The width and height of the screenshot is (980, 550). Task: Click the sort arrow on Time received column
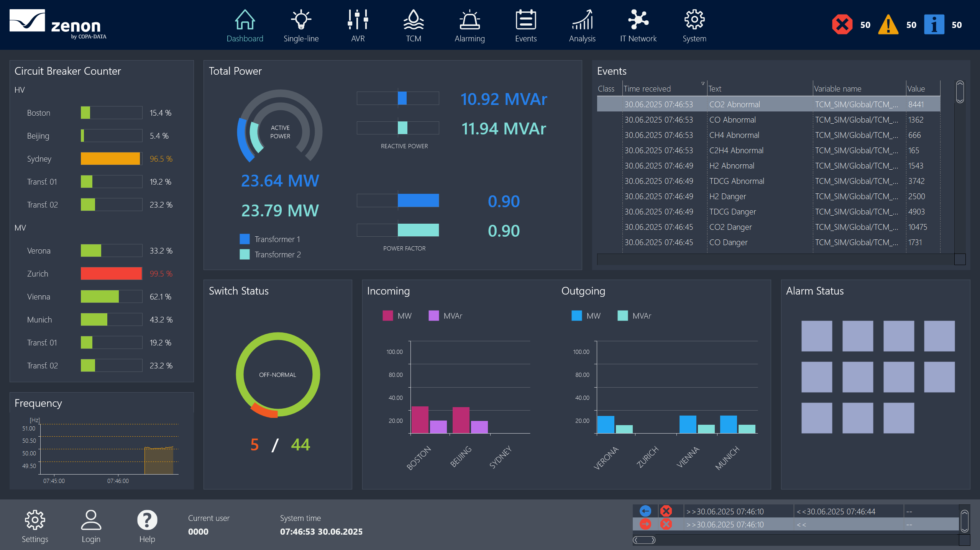pos(703,83)
